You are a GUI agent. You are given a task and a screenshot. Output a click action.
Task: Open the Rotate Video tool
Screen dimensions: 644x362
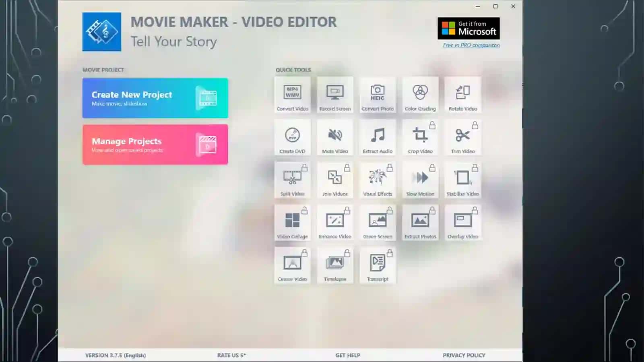pyautogui.click(x=463, y=95)
